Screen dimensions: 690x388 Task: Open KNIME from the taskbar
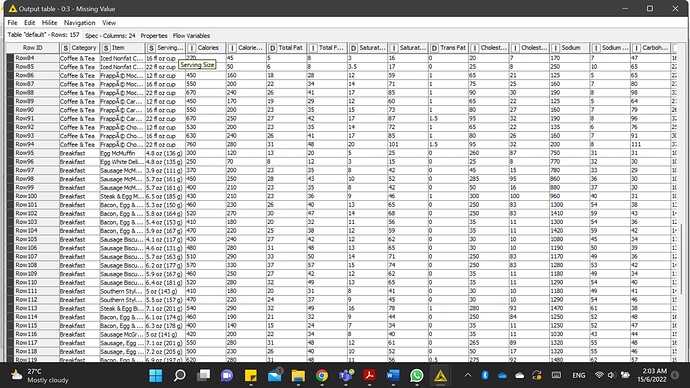(440, 375)
